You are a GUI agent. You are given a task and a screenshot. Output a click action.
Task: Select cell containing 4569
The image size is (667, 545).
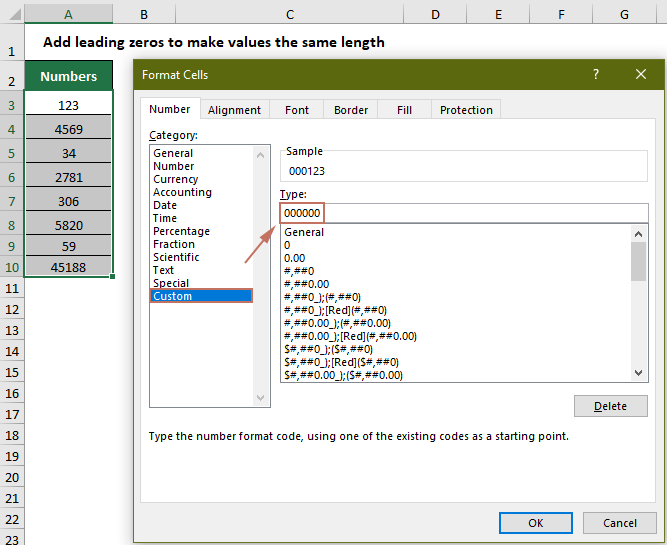68,129
